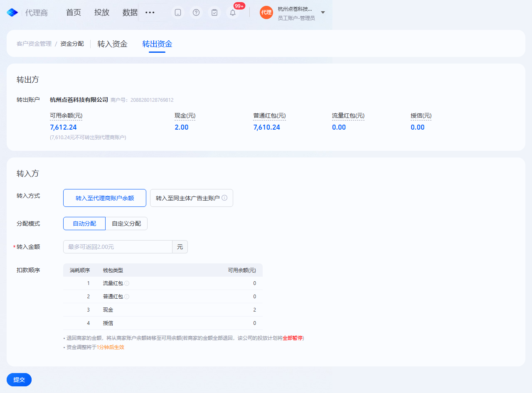Click the 授信(元) label
This screenshot has width=532, height=393.
(x=421, y=116)
